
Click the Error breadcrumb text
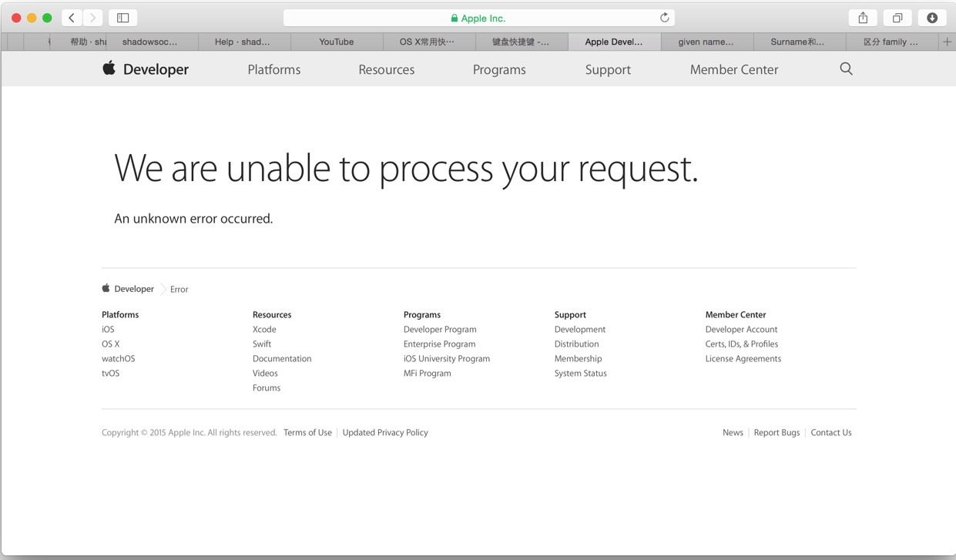pyautogui.click(x=179, y=290)
